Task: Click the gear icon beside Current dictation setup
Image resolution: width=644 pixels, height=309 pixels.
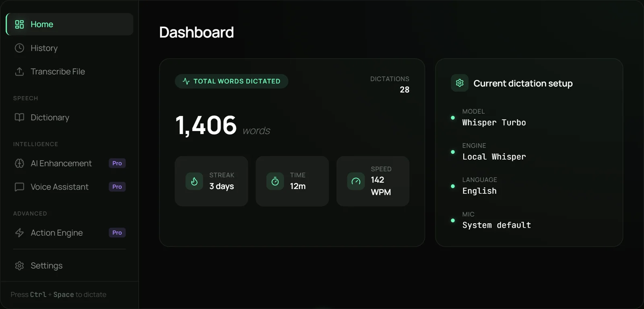Action: tap(460, 83)
